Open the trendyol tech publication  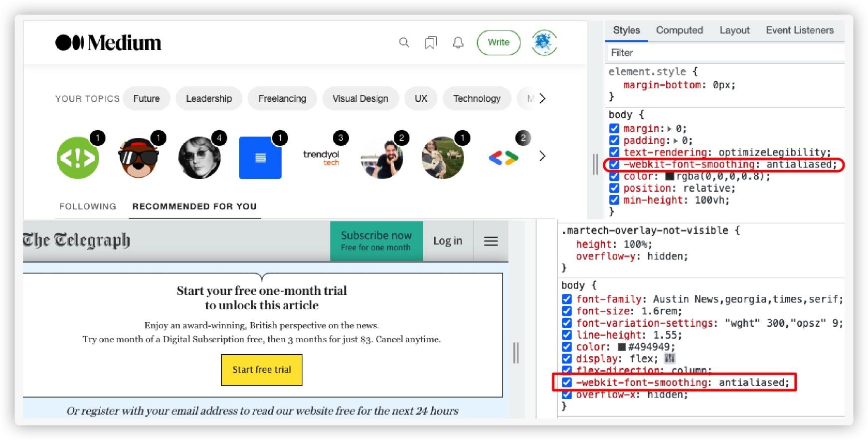pyautogui.click(x=321, y=158)
